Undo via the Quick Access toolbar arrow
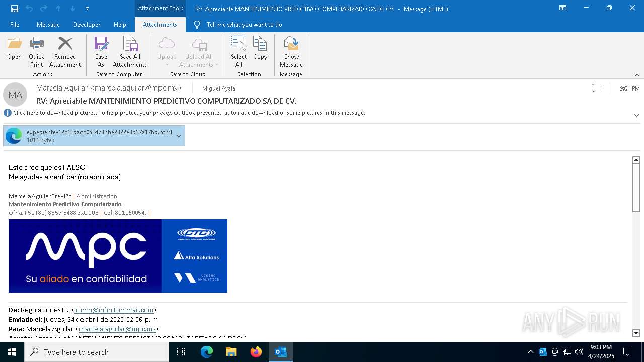Screen dimensions: 644x362 29,9
